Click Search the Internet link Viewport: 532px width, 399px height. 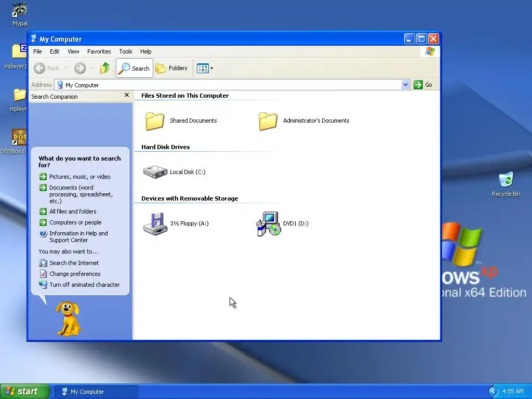pyautogui.click(x=74, y=263)
